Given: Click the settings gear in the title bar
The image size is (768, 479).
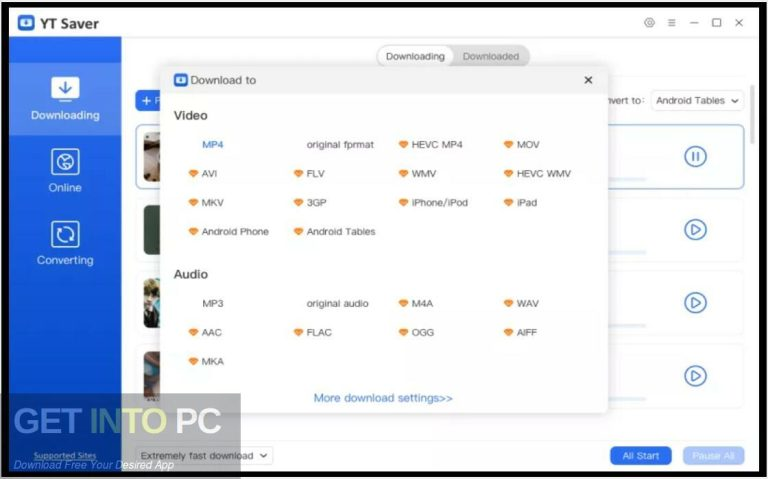Looking at the screenshot, I should (649, 23).
